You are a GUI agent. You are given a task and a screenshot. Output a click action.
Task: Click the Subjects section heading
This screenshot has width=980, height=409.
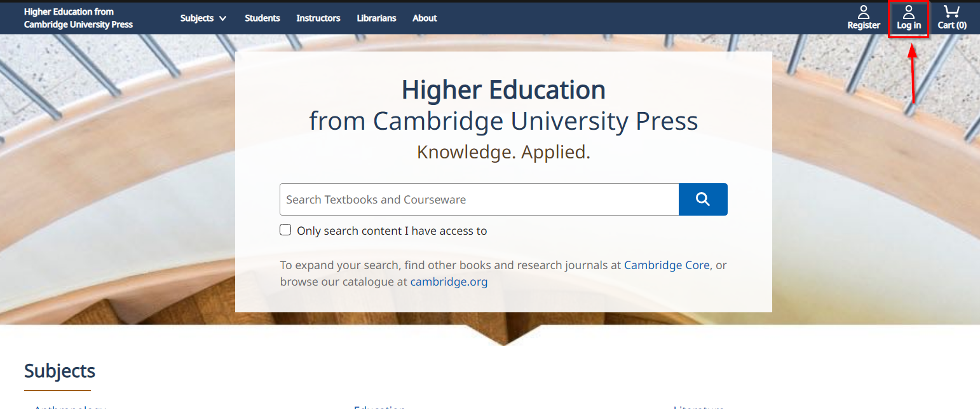(60, 371)
